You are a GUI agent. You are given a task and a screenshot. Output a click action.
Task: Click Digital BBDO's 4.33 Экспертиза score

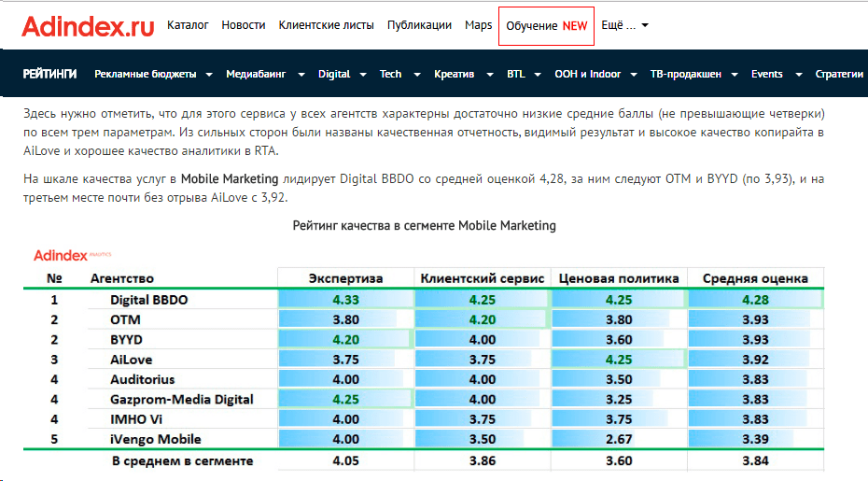346,300
